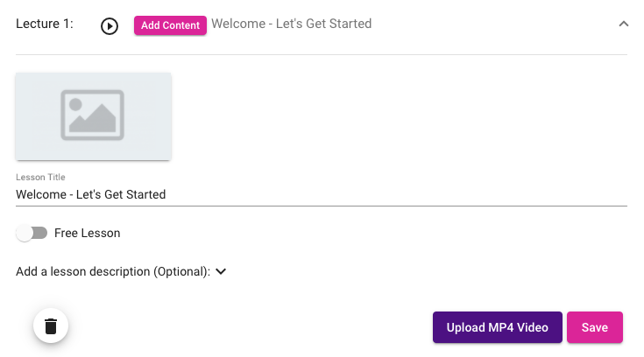Image resolution: width=644 pixels, height=357 pixels.
Task: Click the pink Add Content button
Action: [x=170, y=25]
